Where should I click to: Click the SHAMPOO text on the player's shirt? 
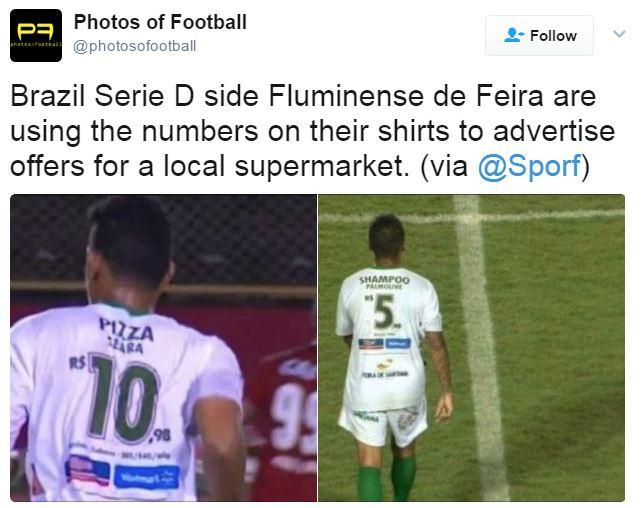coord(384,280)
